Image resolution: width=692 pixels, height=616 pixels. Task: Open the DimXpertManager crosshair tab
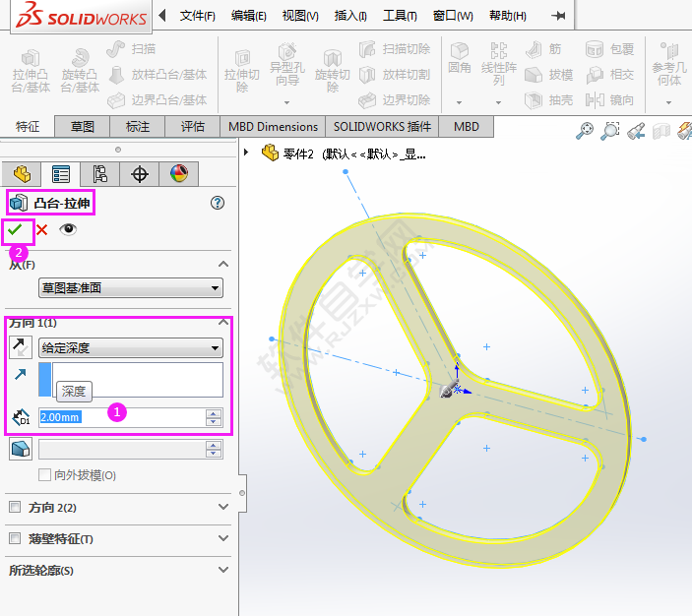pyautogui.click(x=140, y=174)
